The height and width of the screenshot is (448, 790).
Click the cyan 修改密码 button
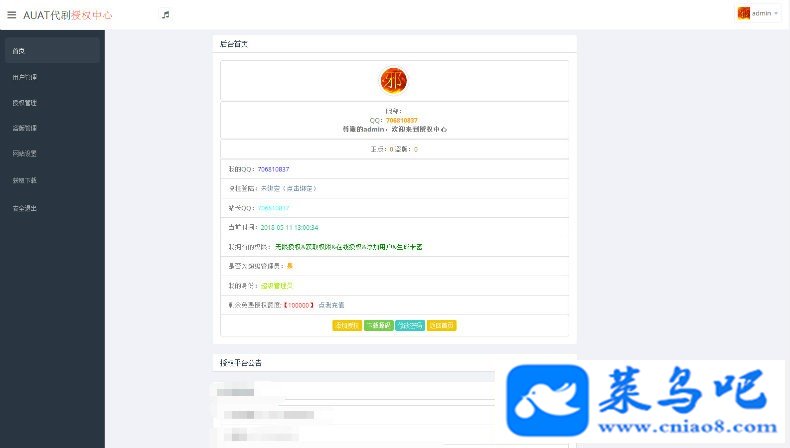[x=410, y=326]
